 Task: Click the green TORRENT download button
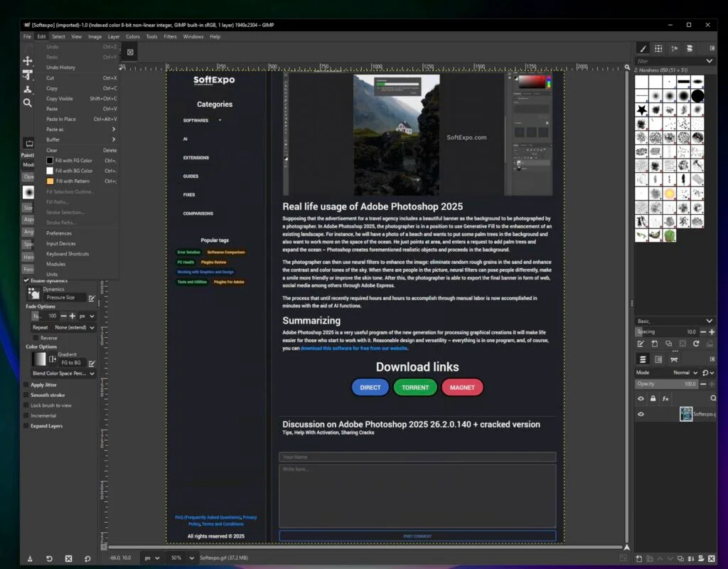click(414, 388)
